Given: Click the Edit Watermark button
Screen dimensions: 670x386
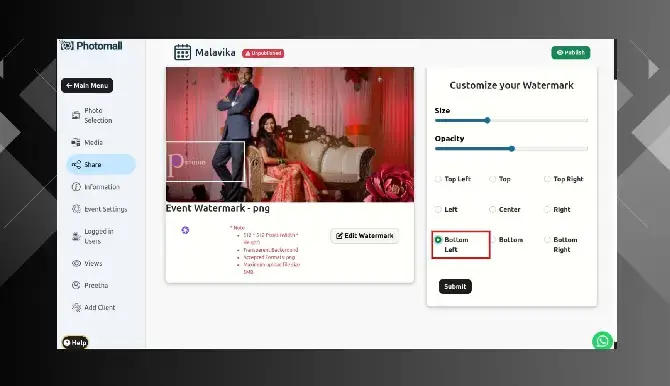Looking at the screenshot, I should pos(364,236).
